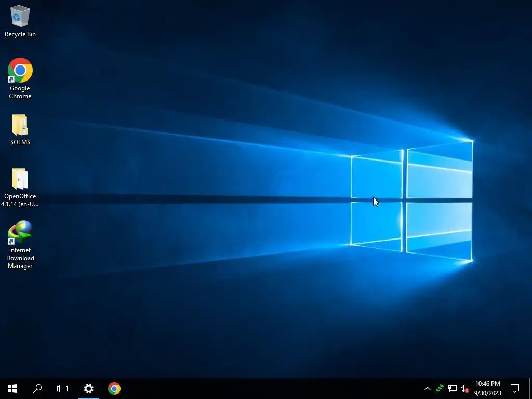This screenshot has width=532, height=399.
Task: Open the Action Center notifications icon
Action: pyautogui.click(x=515, y=389)
